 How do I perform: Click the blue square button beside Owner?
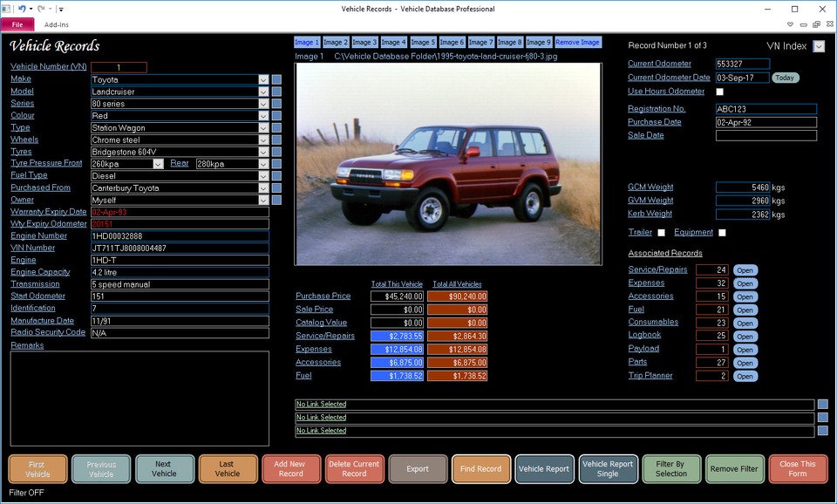[x=276, y=200]
